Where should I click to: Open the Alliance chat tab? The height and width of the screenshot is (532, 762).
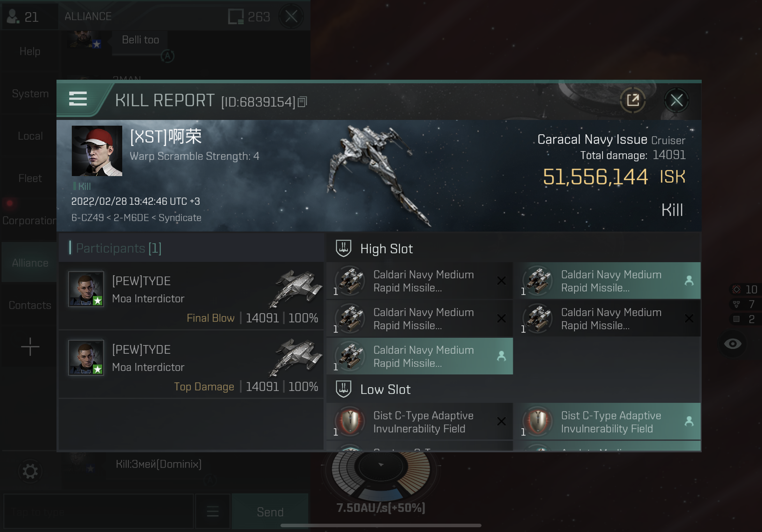click(29, 262)
